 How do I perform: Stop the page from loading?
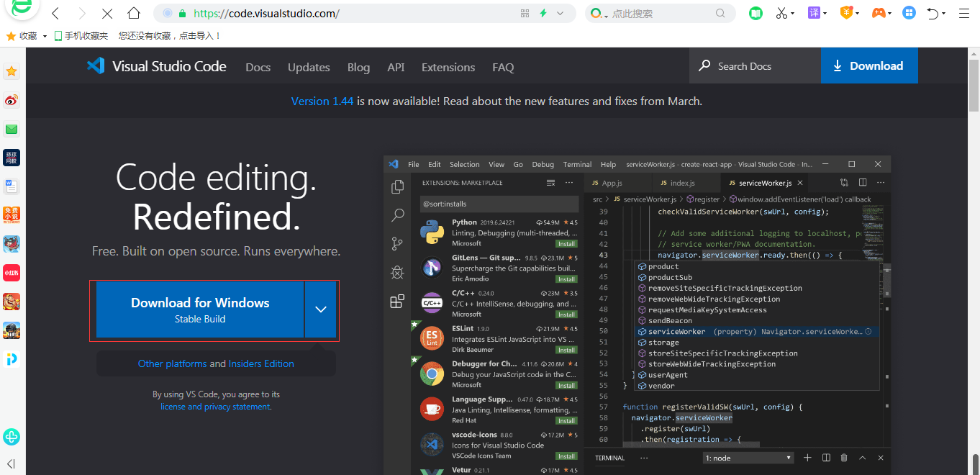107,13
